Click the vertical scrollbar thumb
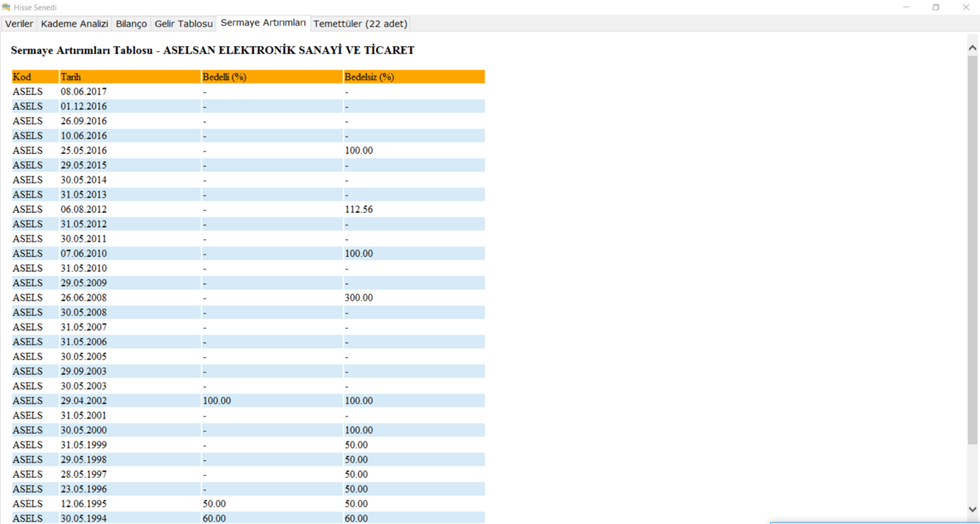This screenshot has height=524, width=980. pyautogui.click(x=972, y=249)
